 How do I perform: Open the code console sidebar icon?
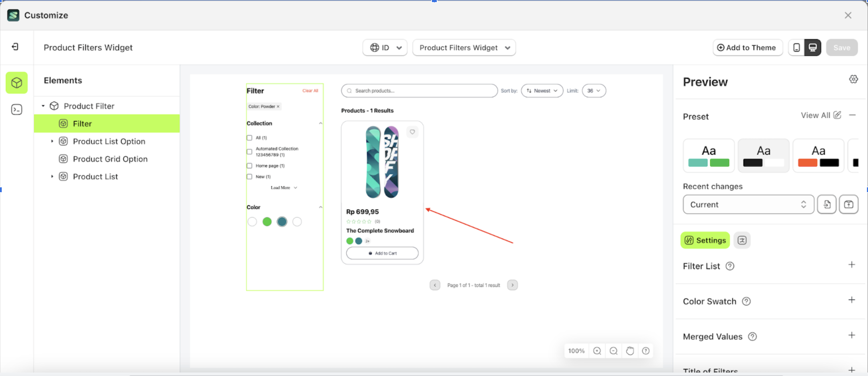point(16,110)
